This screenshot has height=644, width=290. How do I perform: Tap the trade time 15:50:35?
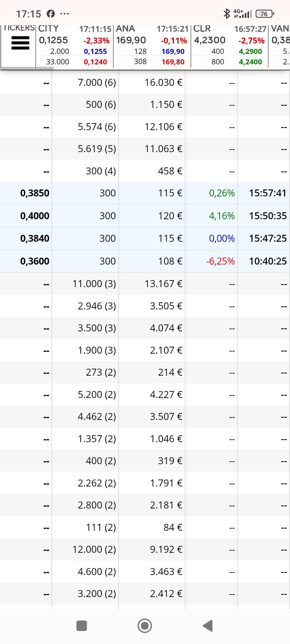268,216
